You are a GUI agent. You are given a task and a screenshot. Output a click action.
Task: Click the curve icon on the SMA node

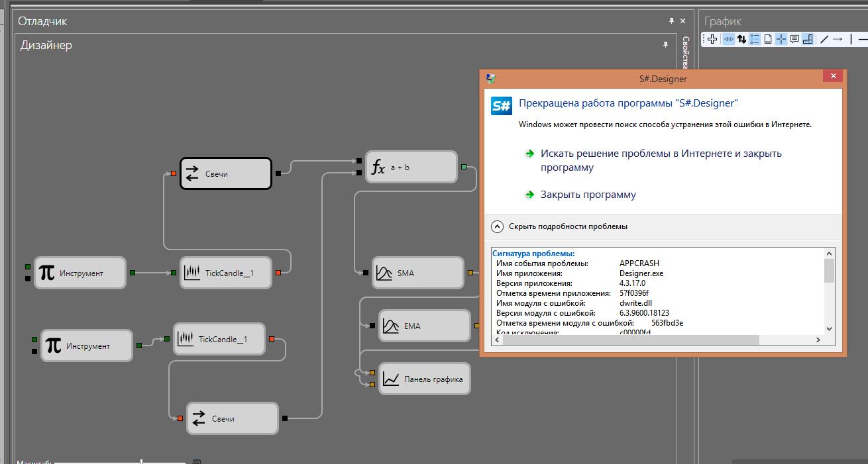[x=384, y=273]
